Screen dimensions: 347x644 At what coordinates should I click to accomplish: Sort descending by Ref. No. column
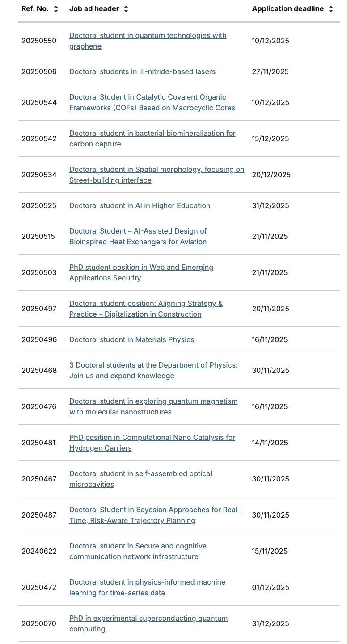coord(56,11)
